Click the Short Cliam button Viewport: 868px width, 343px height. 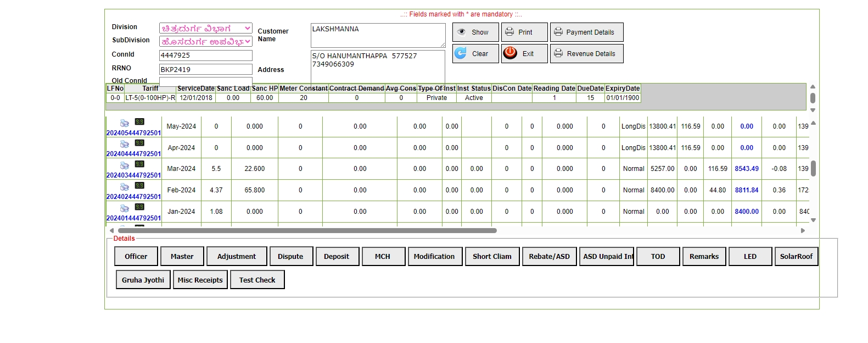(492, 256)
